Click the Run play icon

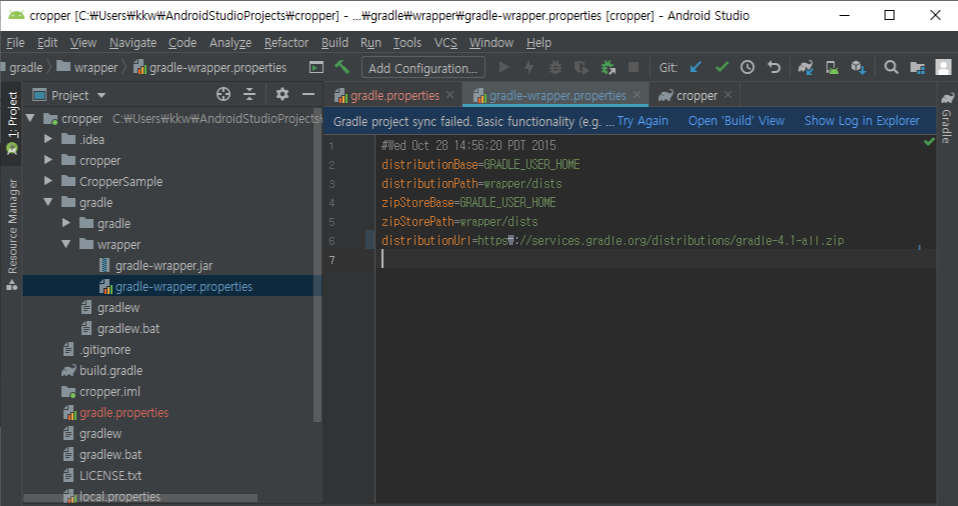point(504,67)
